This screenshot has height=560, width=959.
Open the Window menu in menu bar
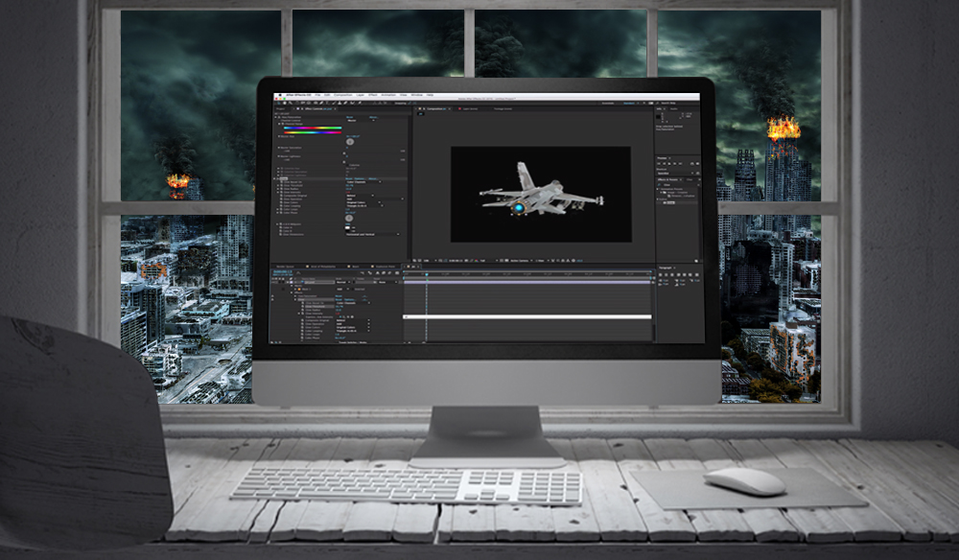tap(417, 96)
